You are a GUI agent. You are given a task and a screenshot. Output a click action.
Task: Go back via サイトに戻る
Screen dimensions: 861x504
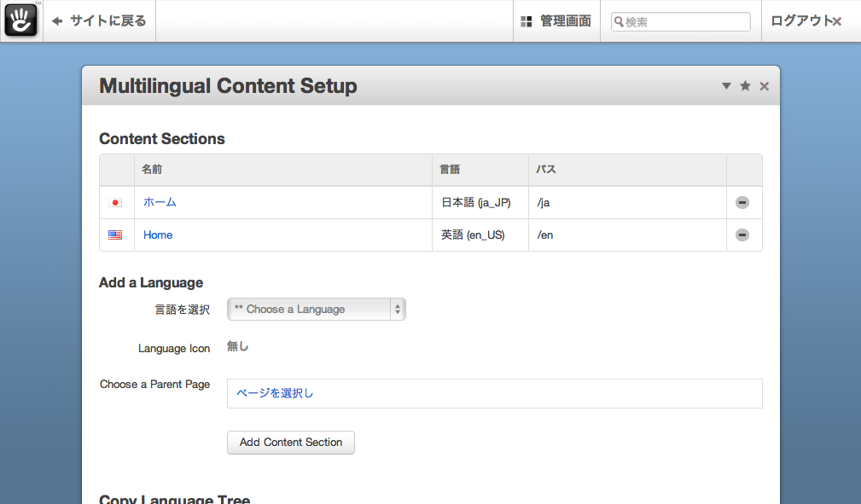point(108,21)
